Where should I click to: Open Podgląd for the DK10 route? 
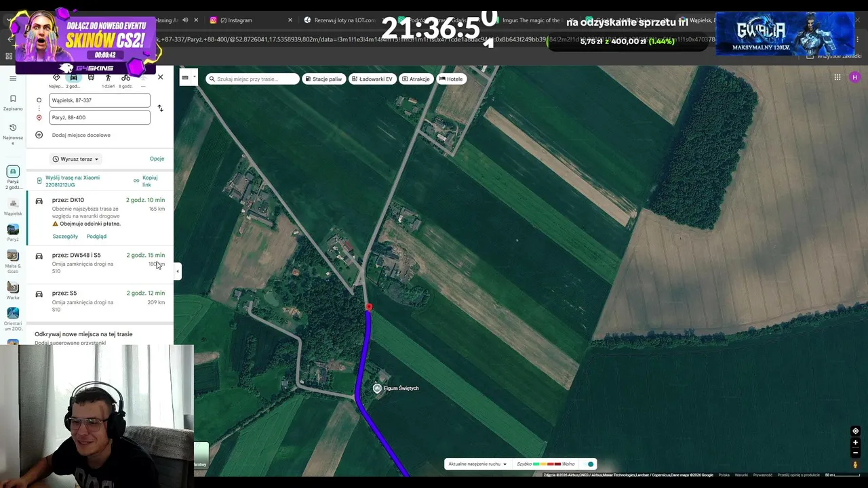click(x=96, y=237)
